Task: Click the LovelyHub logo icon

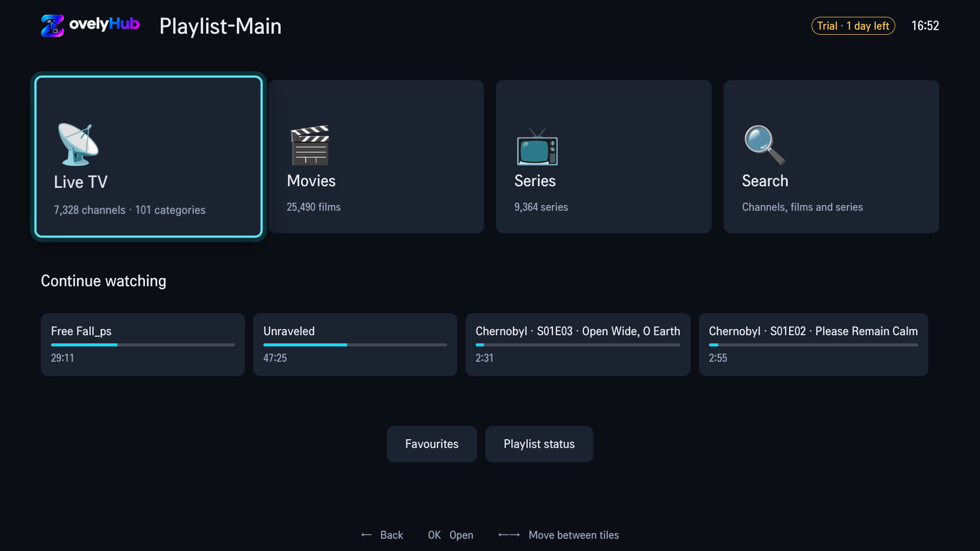Action: coord(52,26)
